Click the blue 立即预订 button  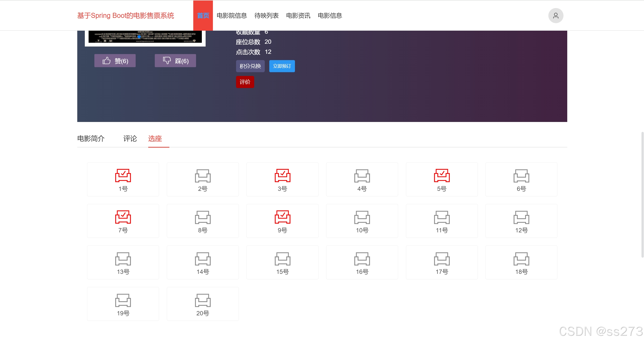click(x=282, y=66)
